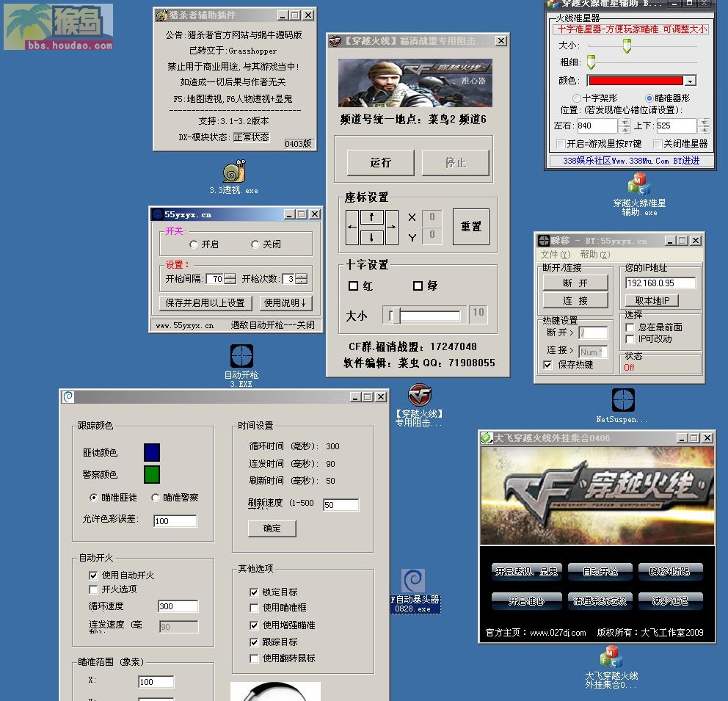Check the 关闭准星器 checkbox
Screen dimensions: 728x701
[658, 144]
